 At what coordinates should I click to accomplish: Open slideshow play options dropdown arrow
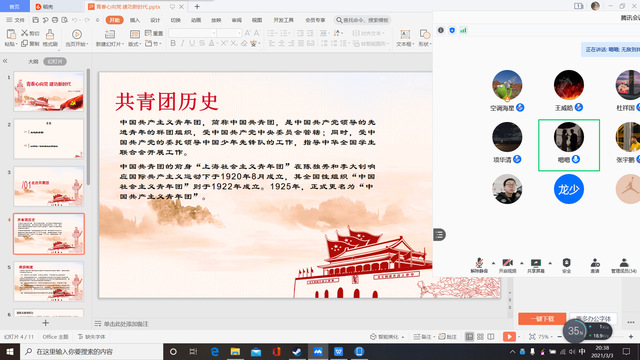coord(519,337)
